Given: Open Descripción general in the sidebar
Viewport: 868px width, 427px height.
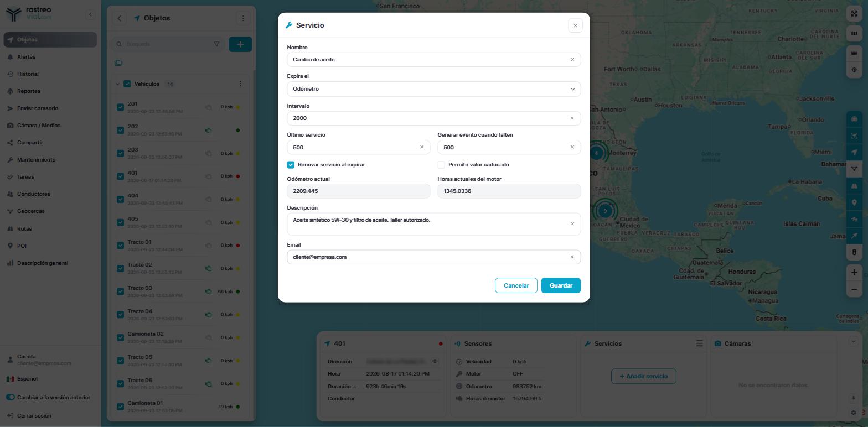Looking at the screenshot, I should (x=50, y=263).
